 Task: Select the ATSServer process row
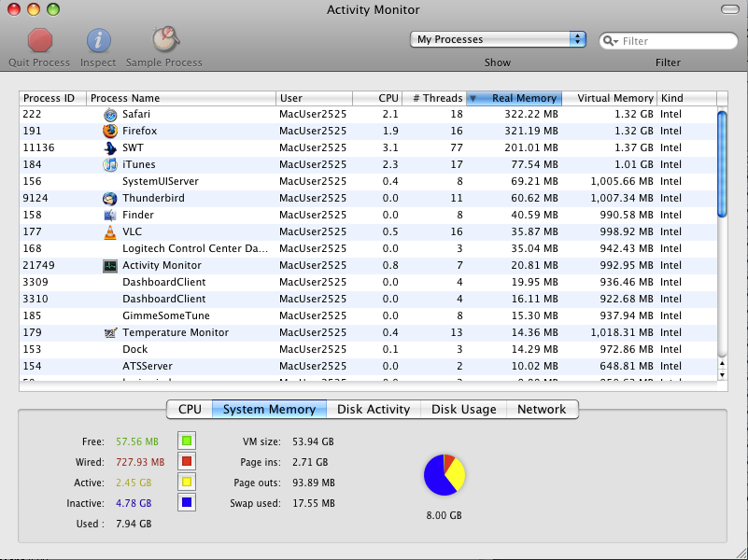tap(368, 366)
